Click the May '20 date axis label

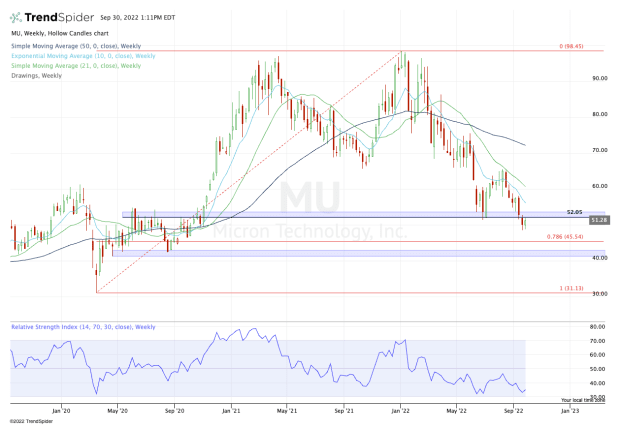click(x=118, y=411)
